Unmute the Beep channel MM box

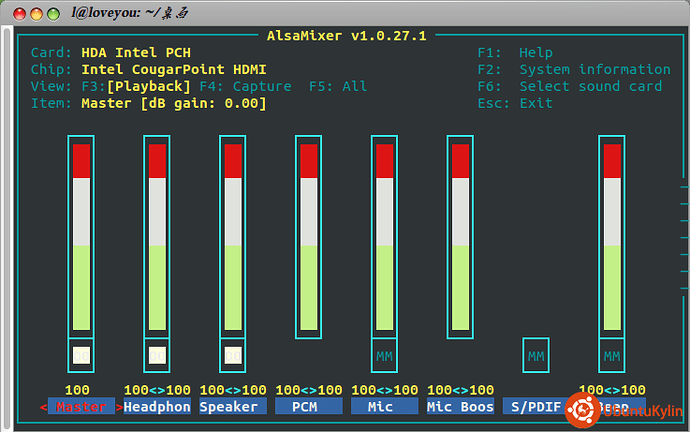point(612,355)
